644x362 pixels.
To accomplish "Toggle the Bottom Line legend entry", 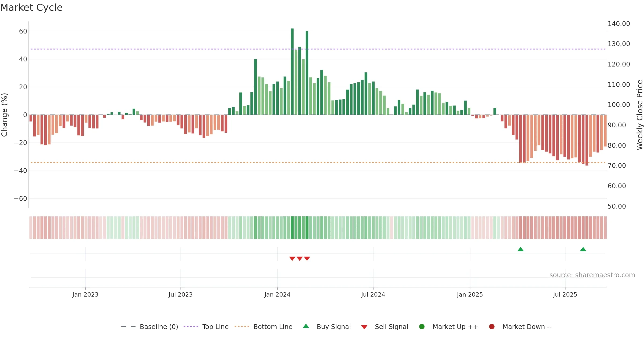I will pyautogui.click(x=264, y=327).
